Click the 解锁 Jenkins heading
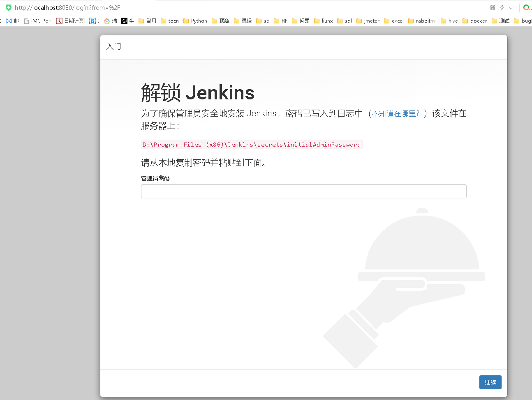 198,92
